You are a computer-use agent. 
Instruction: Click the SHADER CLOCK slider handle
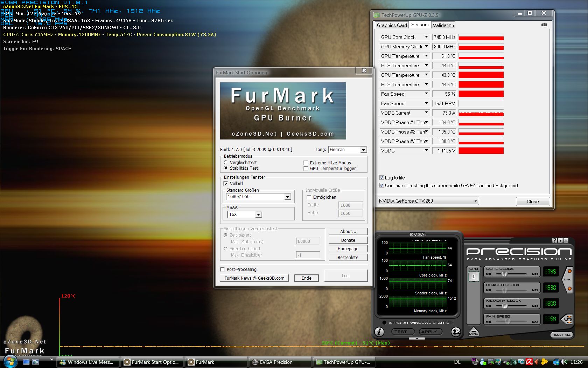pos(504,290)
